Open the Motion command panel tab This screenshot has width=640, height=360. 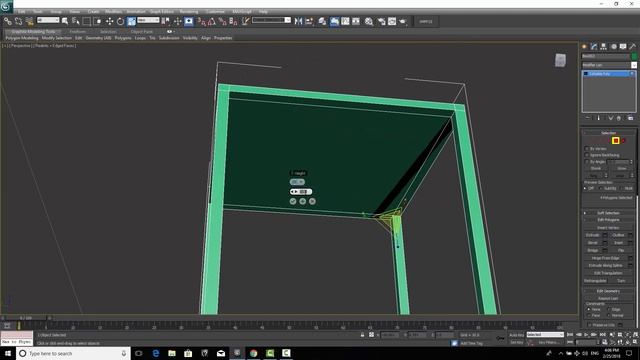tap(613, 47)
